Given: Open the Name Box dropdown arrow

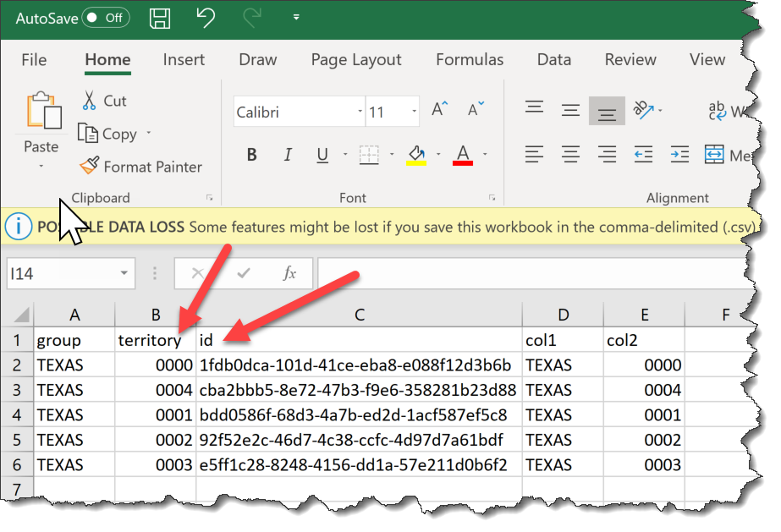Looking at the screenshot, I should [x=124, y=273].
